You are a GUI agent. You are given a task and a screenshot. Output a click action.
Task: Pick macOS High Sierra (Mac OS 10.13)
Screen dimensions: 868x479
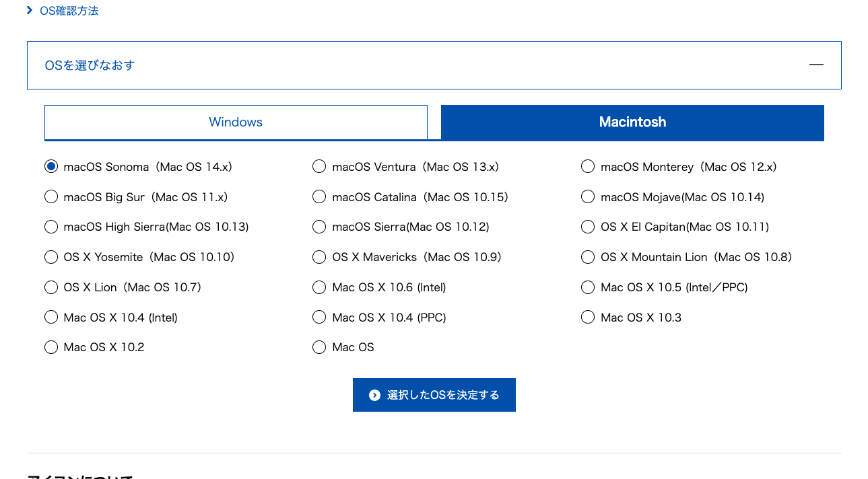point(51,227)
